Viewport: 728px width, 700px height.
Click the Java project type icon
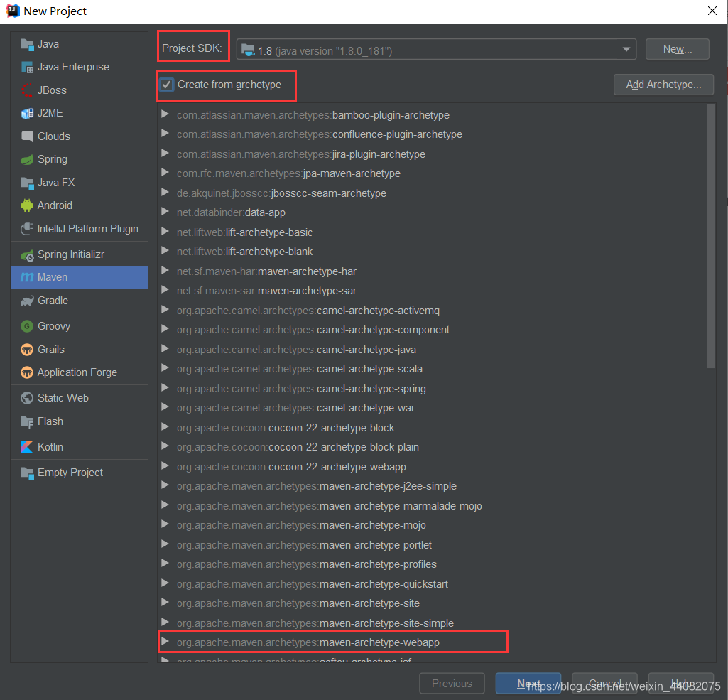coord(27,44)
